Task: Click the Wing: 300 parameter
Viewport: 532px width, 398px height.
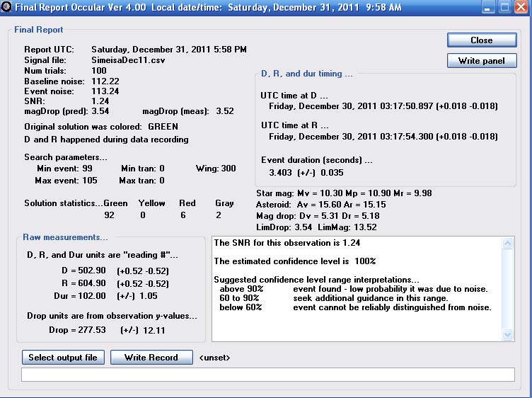Action: [x=216, y=169]
